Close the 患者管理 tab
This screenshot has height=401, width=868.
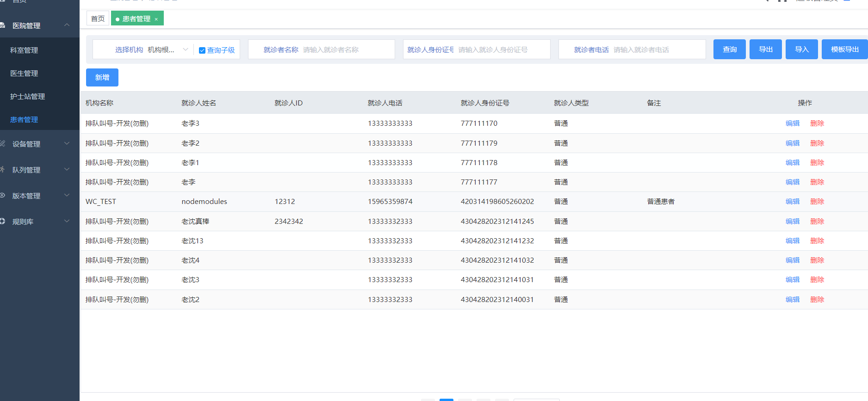click(156, 19)
